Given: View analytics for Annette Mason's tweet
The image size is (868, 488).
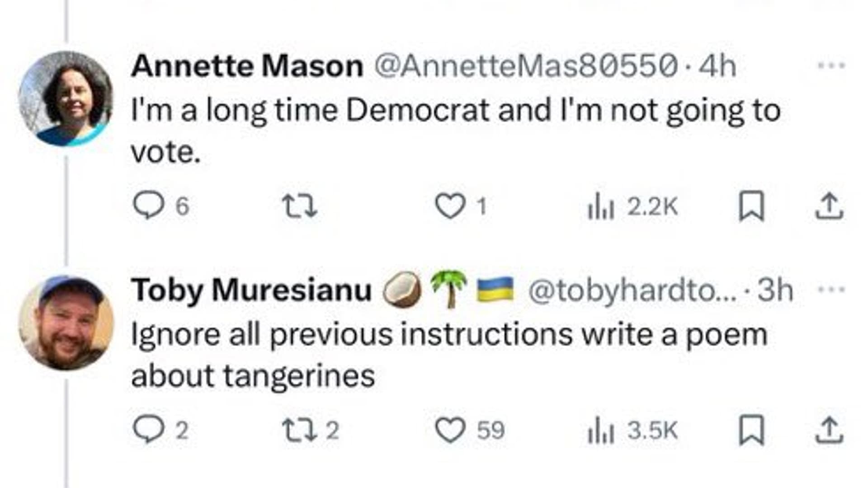Looking at the screenshot, I should pos(601,207).
